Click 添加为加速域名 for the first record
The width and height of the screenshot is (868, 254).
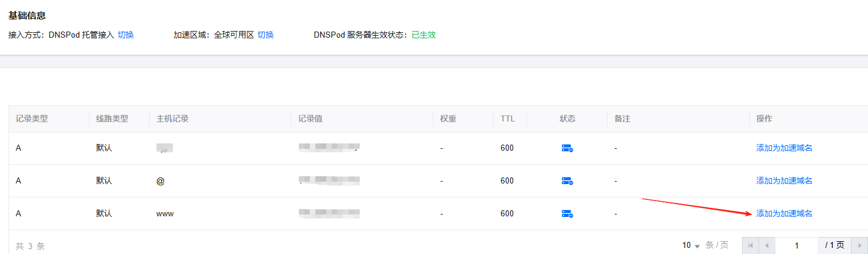click(784, 148)
